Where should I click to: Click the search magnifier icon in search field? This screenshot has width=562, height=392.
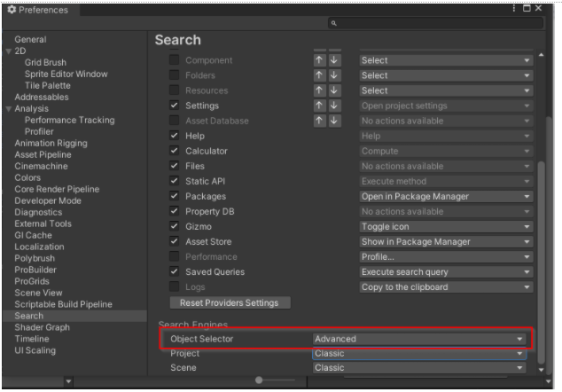tap(332, 21)
